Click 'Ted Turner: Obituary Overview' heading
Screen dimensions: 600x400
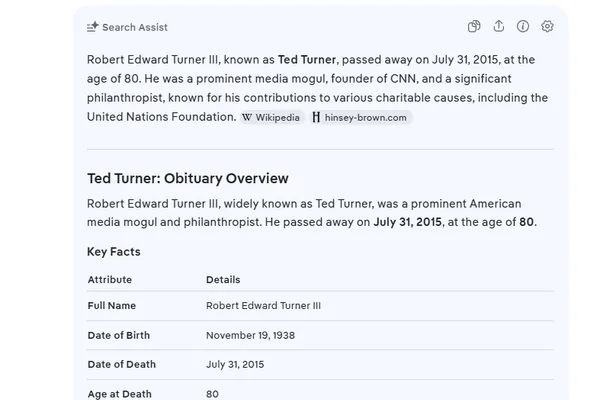188,178
